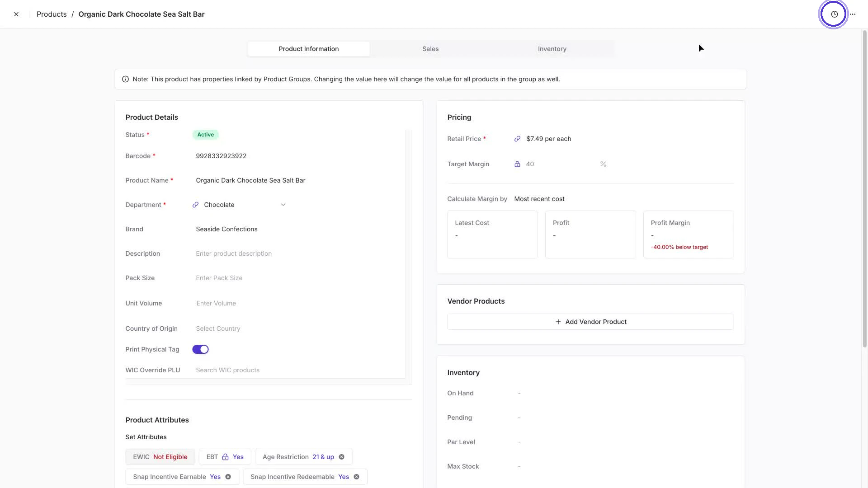Click the Enter product description field
The height and width of the screenshot is (488, 868).
coord(234,253)
